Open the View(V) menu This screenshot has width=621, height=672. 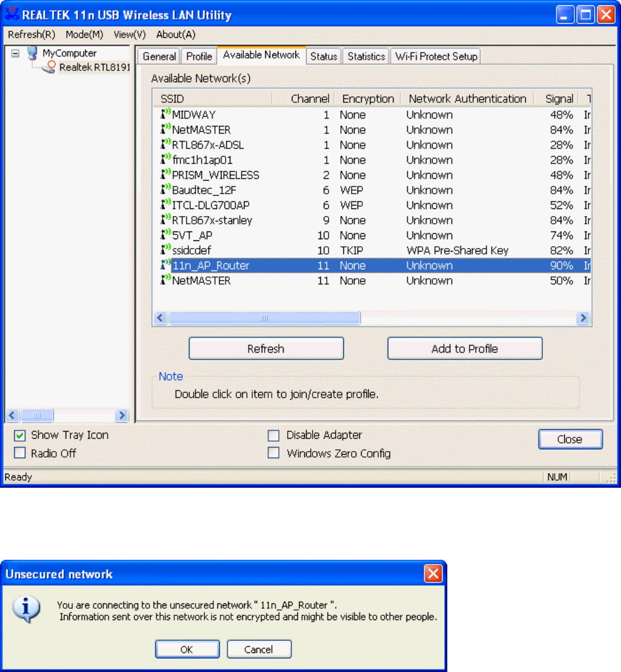[x=129, y=34]
